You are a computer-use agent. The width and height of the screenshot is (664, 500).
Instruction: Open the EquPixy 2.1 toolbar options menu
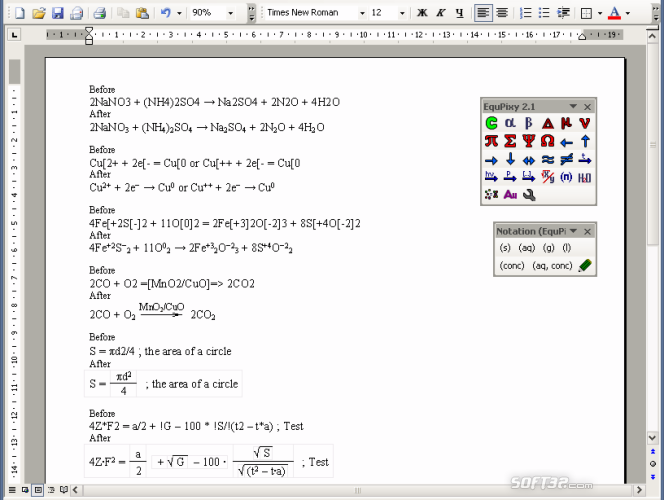(x=573, y=106)
